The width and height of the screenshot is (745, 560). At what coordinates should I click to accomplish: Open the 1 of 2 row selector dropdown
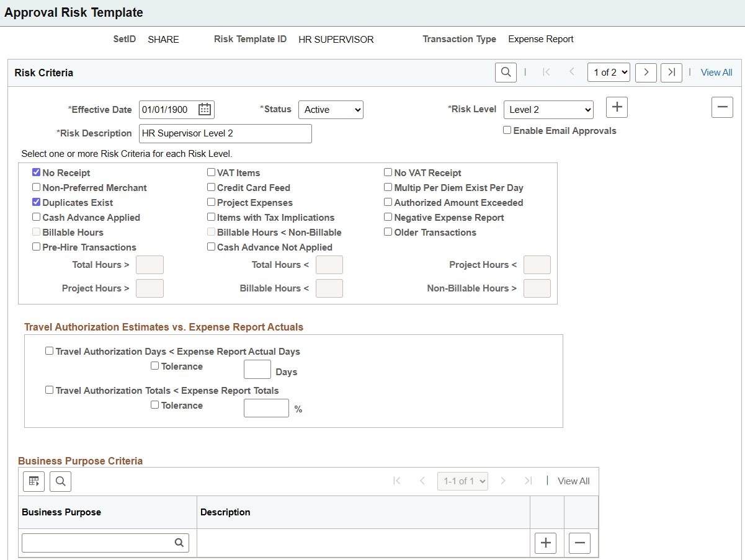click(x=609, y=72)
